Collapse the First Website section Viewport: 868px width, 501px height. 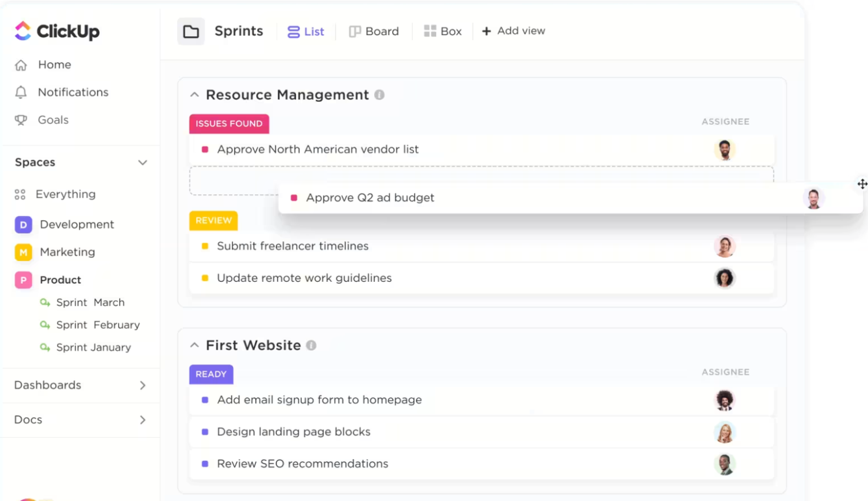tap(194, 345)
